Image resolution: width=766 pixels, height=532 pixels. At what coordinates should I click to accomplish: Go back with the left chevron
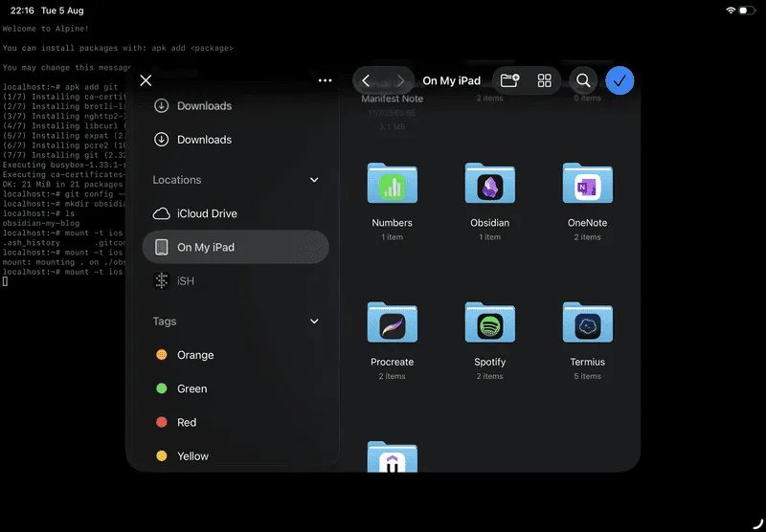click(x=367, y=80)
